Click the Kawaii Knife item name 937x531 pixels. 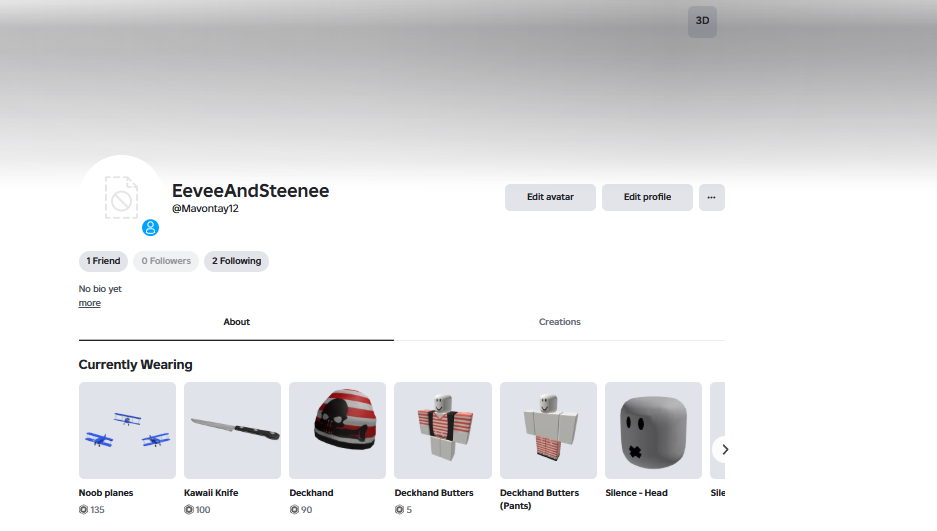click(211, 493)
